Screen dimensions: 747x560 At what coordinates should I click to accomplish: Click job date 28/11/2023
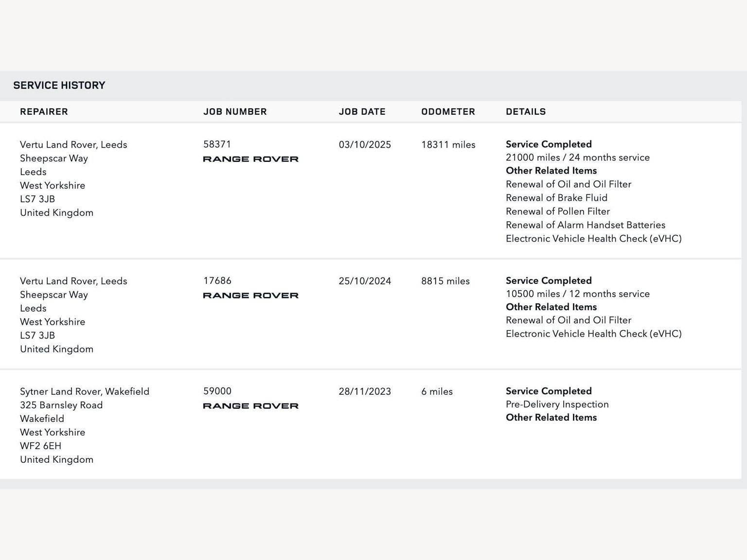(365, 392)
